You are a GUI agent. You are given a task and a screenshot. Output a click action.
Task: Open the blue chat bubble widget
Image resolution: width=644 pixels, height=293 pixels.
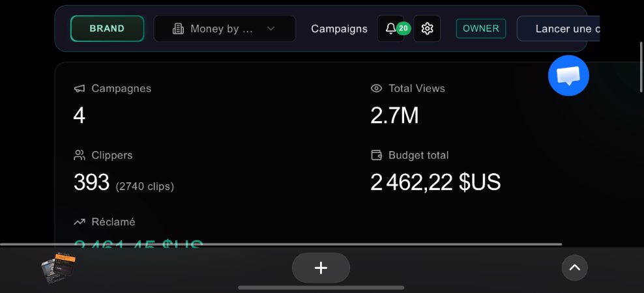[x=568, y=76]
